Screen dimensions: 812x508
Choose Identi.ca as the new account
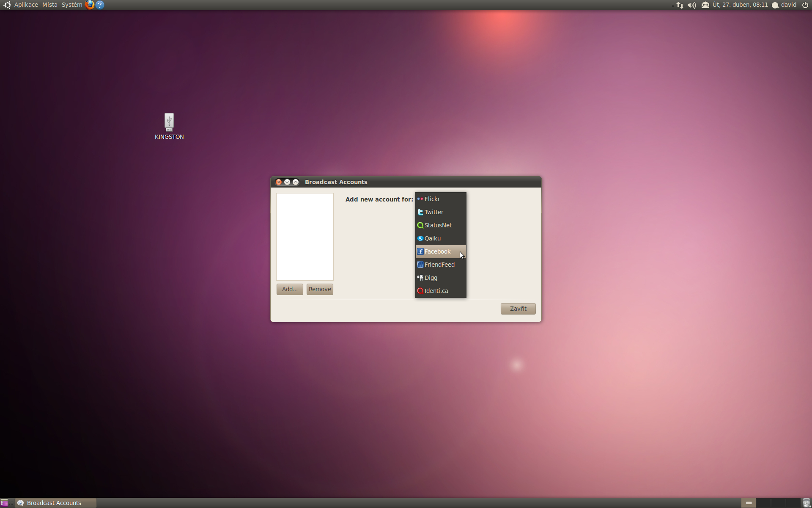click(441, 291)
